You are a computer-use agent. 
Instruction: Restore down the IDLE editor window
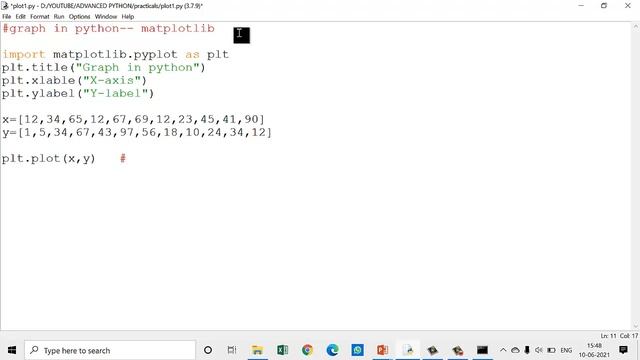604,6
